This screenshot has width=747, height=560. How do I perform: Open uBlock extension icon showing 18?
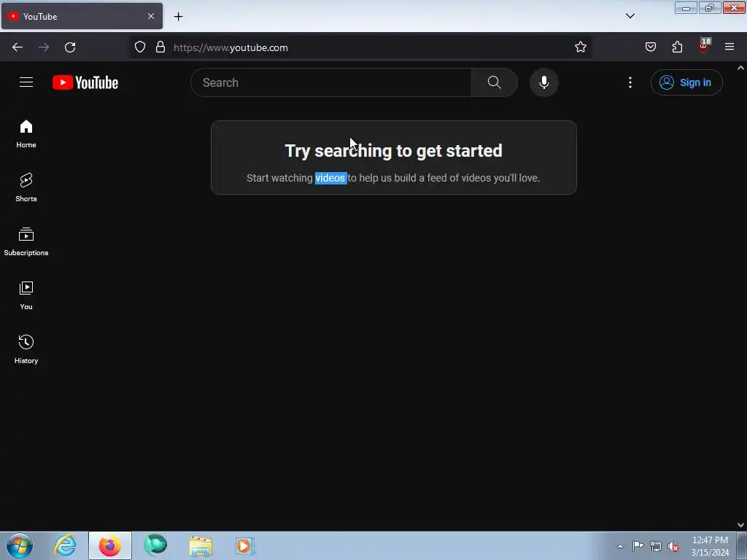703,46
